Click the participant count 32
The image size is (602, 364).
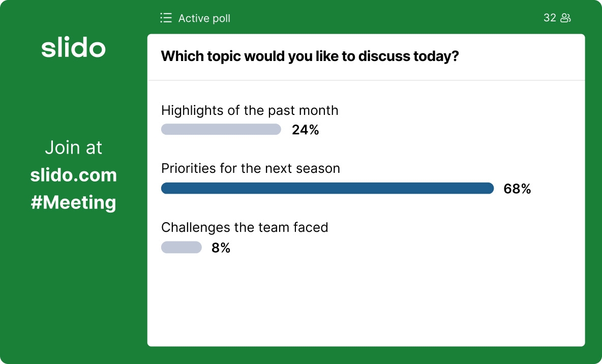point(550,18)
